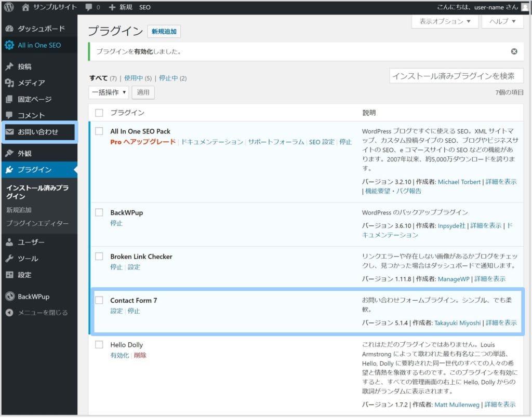
Task: Open ManageWP author link
Action: 454,279
